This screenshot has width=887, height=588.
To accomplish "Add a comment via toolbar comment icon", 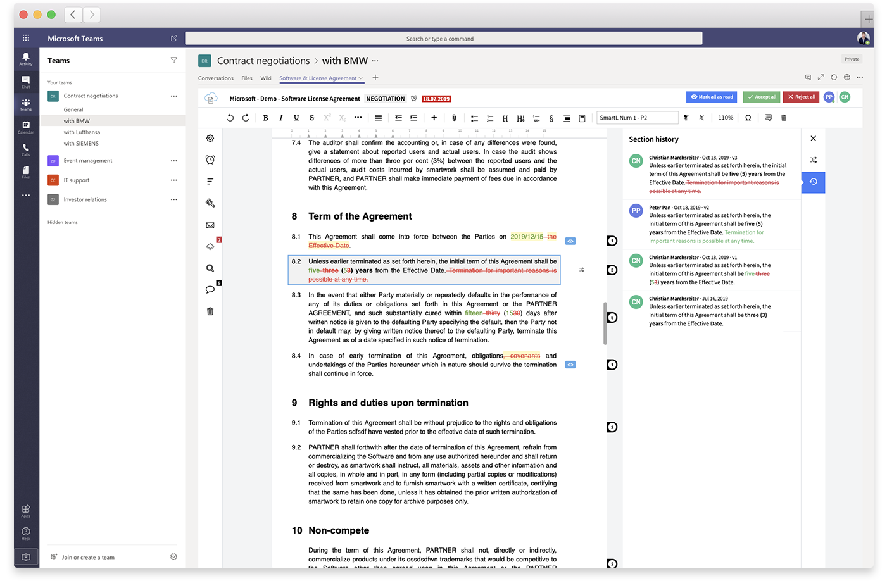I will [x=768, y=118].
